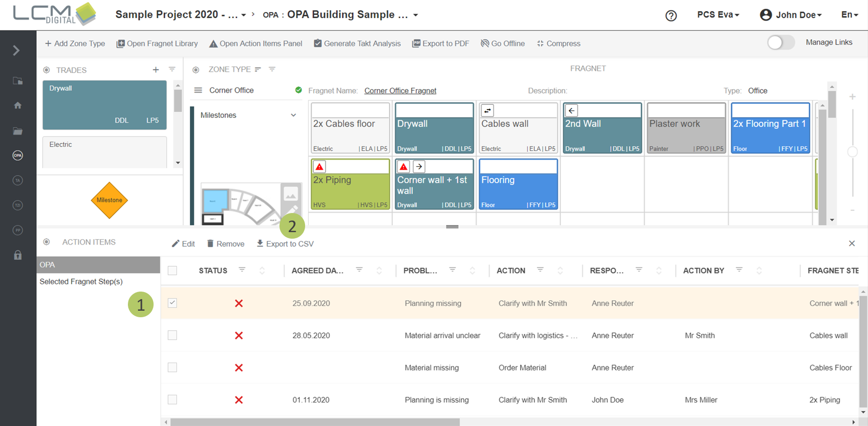Click the zoom slider handle beside the fragnet

tap(852, 152)
